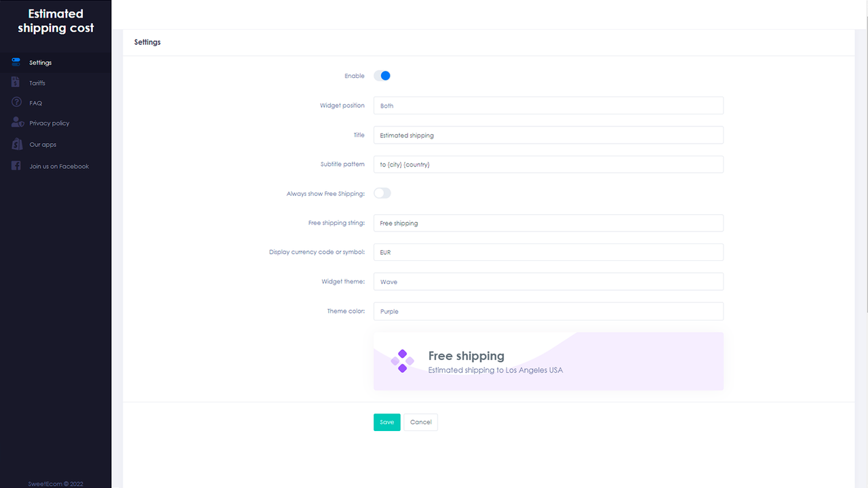This screenshot has width=868, height=488.
Task: Go to the FAQ page
Action: click(34, 102)
